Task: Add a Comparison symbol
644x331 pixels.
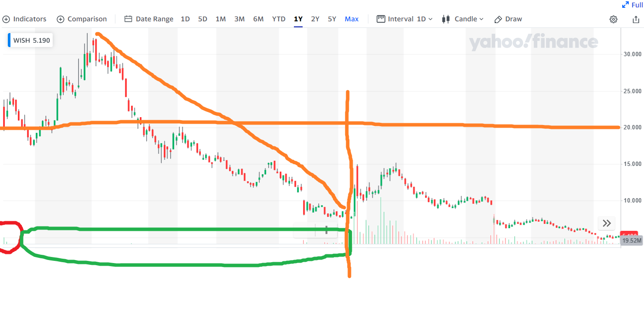Action: [82, 19]
